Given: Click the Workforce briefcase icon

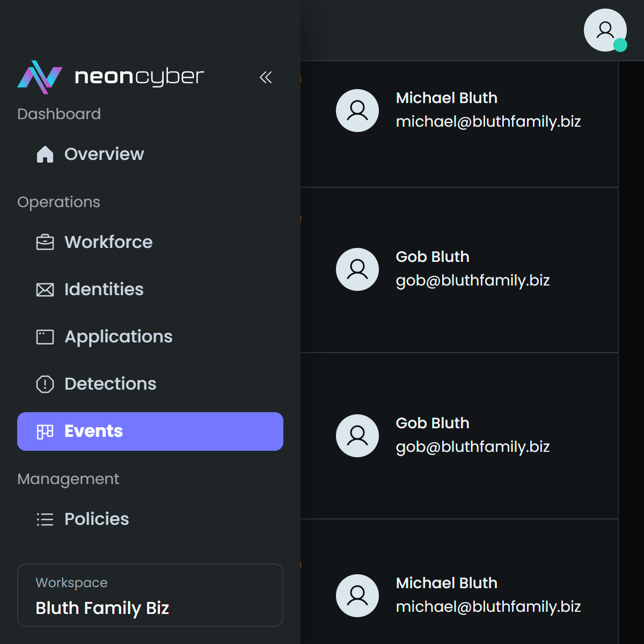Looking at the screenshot, I should [45, 242].
